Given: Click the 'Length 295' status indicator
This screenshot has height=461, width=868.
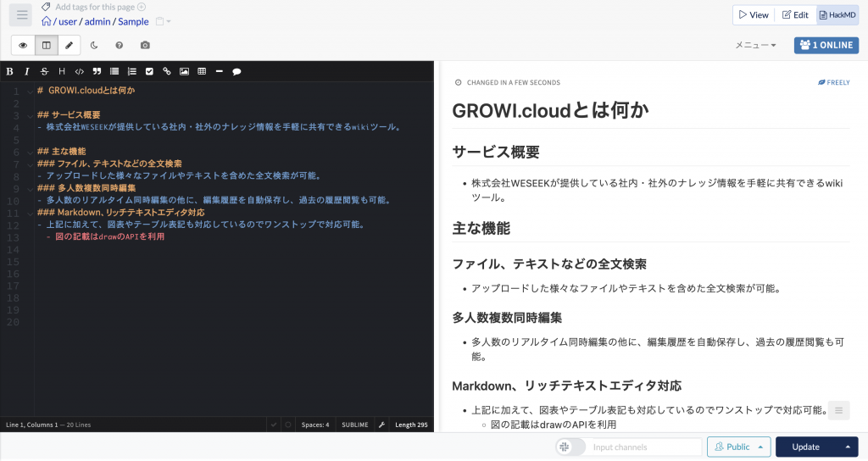Looking at the screenshot, I should [411, 425].
